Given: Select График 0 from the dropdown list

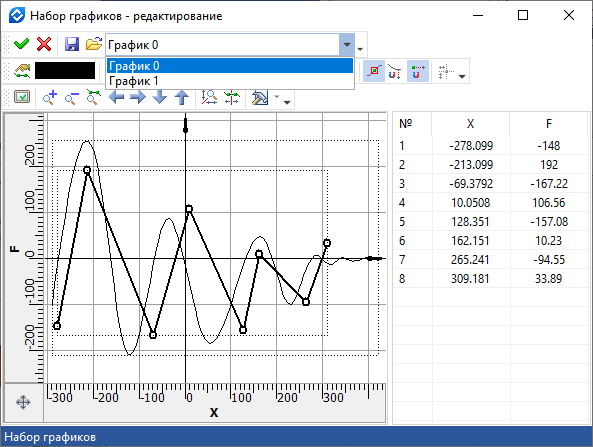Looking at the screenshot, I should click(230, 66).
